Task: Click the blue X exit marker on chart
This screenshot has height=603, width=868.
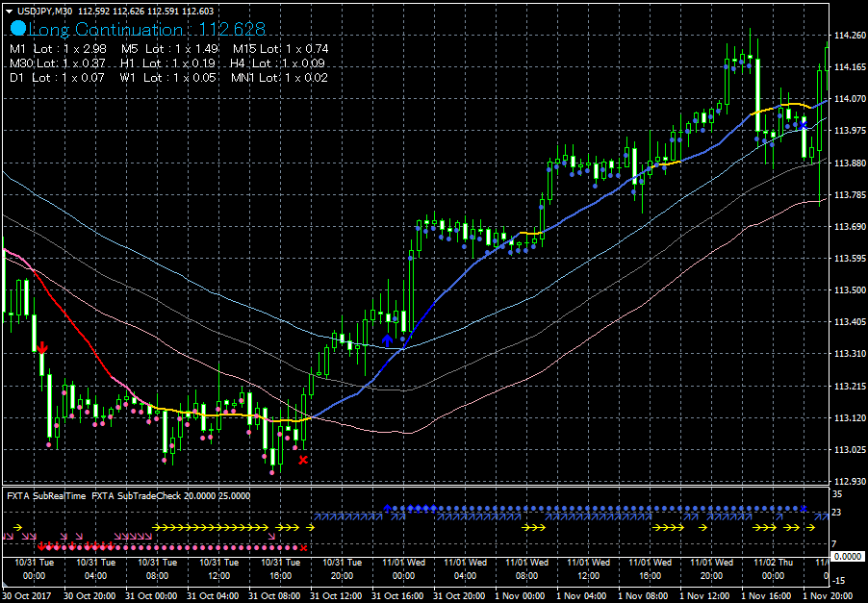Action: point(803,125)
